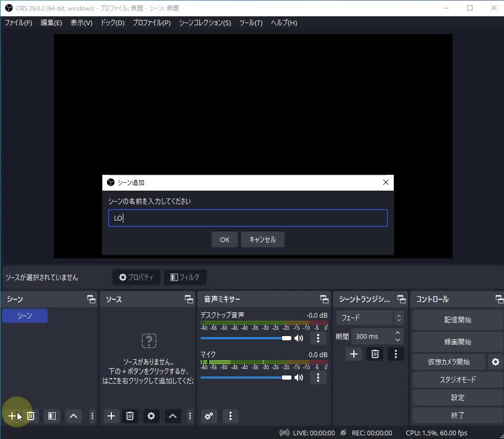The image size is (504, 439).
Task: Open scene filters icon in Scenes panel
Action: [51, 416]
